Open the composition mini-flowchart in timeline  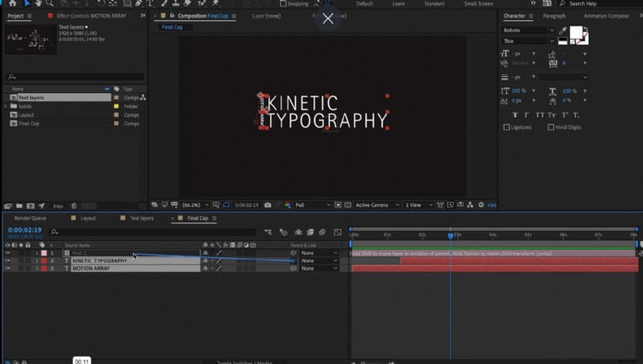[268, 232]
